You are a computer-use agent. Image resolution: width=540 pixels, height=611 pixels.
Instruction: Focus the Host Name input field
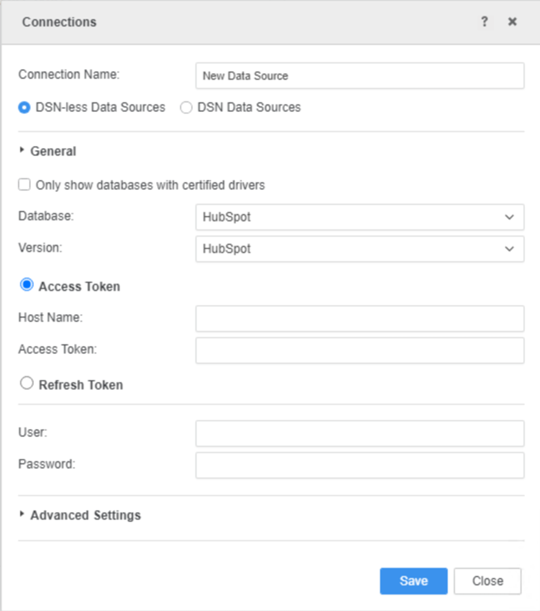(360, 319)
